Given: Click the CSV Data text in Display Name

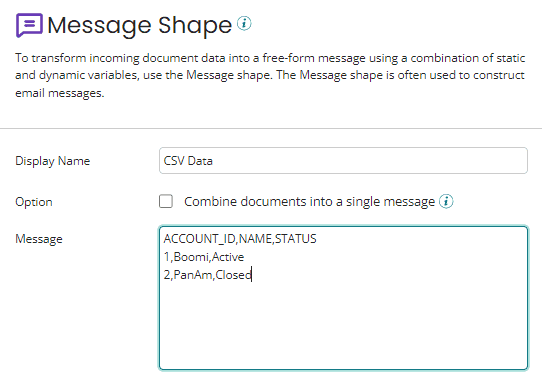Looking at the screenshot, I should coord(188,161).
